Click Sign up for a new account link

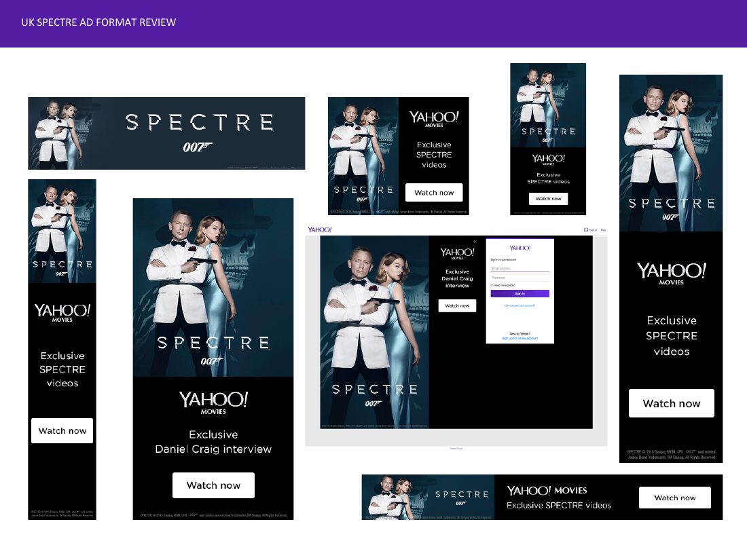pyautogui.click(x=520, y=338)
